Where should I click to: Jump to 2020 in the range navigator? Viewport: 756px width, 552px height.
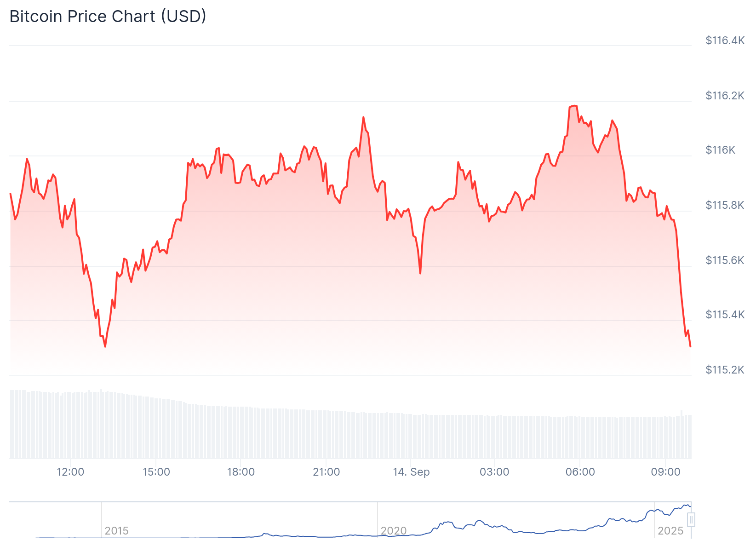pyautogui.click(x=394, y=531)
